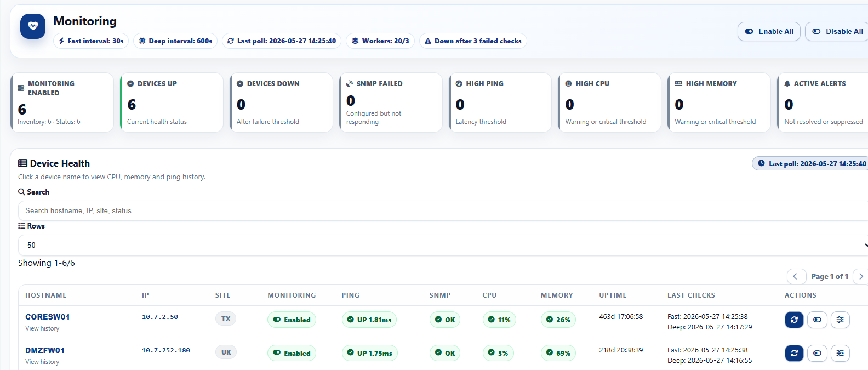Click the Active Alerts card
The width and height of the screenshot is (868, 370).
coord(823,103)
